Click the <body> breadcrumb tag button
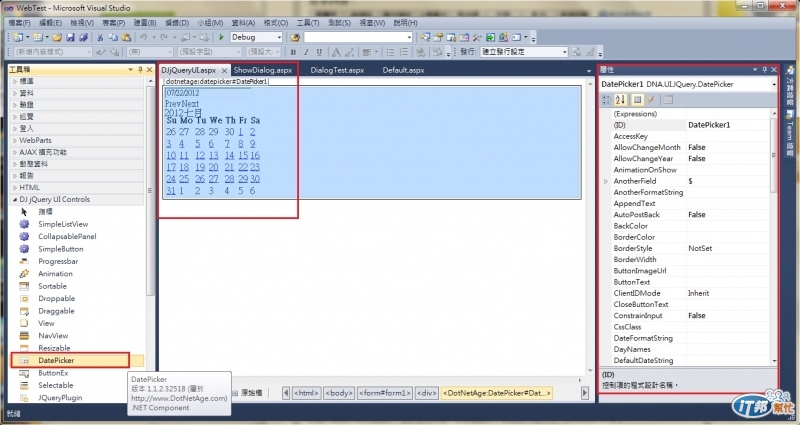Viewport: 800px width, 425px height. tap(339, 393)
